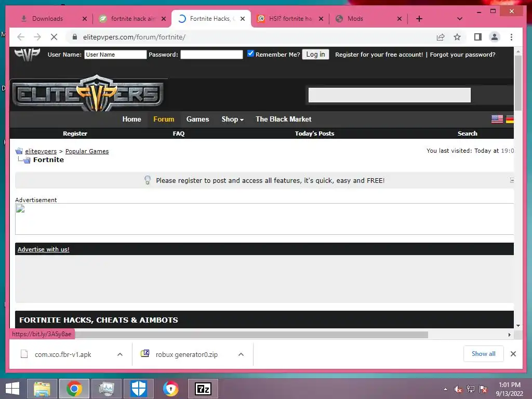
Task: Click Register for your free account link
Action: point(379,55)
